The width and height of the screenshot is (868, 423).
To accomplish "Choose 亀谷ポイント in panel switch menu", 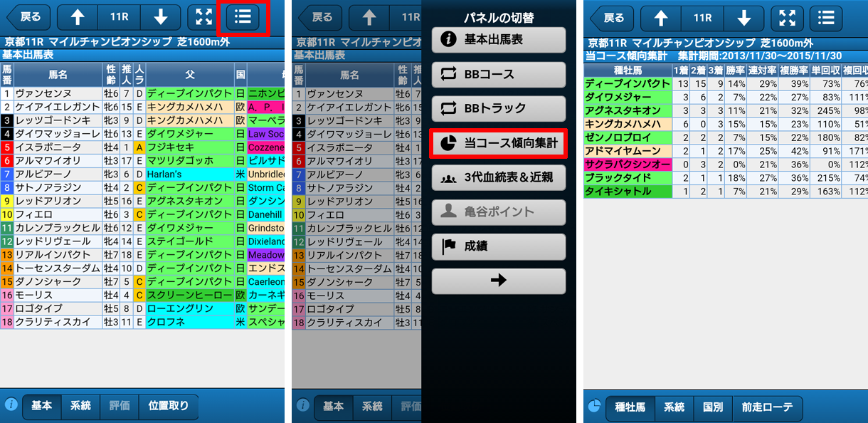I will [x=498, y=211].
